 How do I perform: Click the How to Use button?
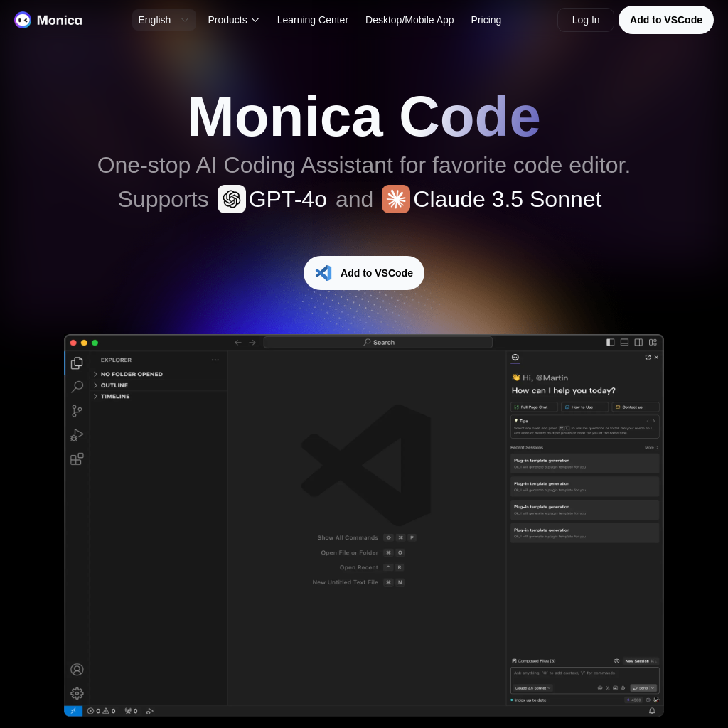pyautogui.click(x=584, y=407)
